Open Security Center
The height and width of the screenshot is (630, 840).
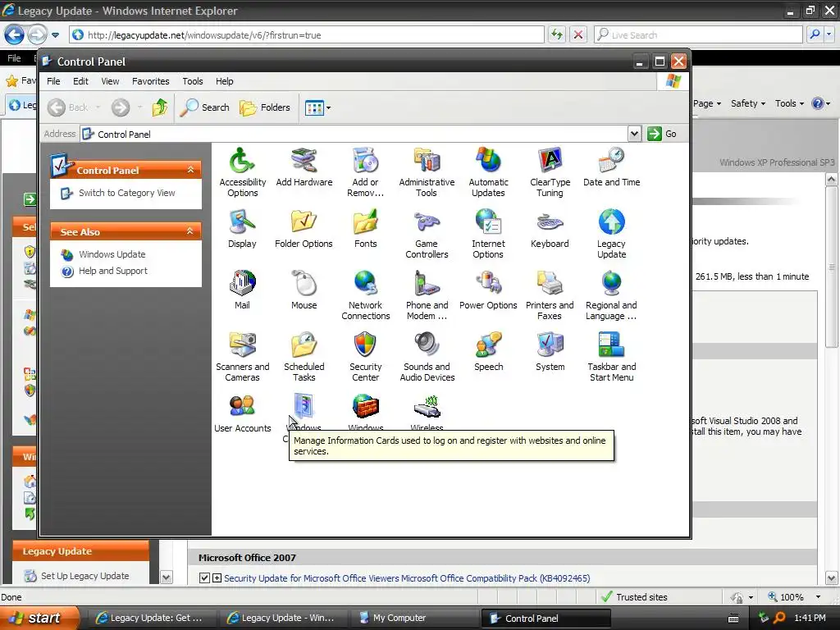365,356
